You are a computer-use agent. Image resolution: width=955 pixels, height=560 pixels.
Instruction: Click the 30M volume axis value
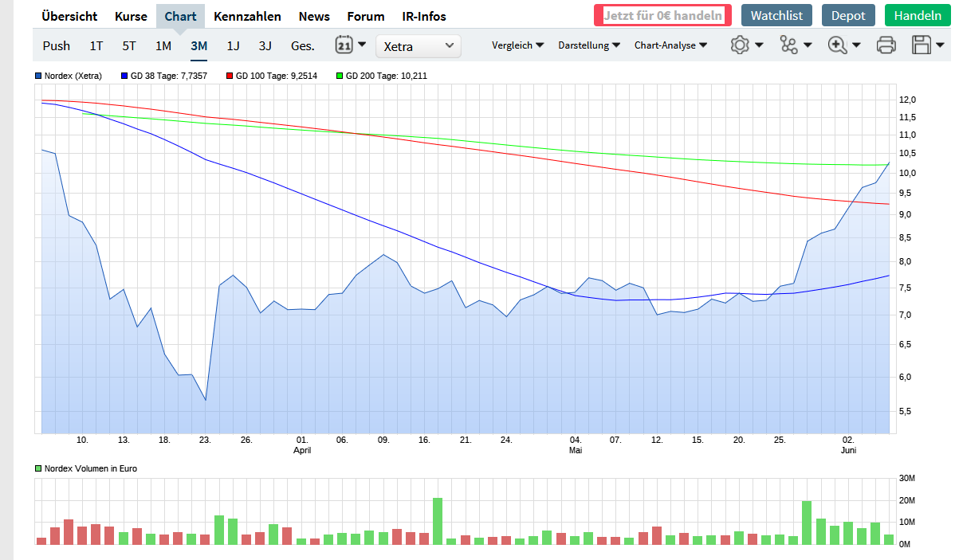click(x=907, y=479)
